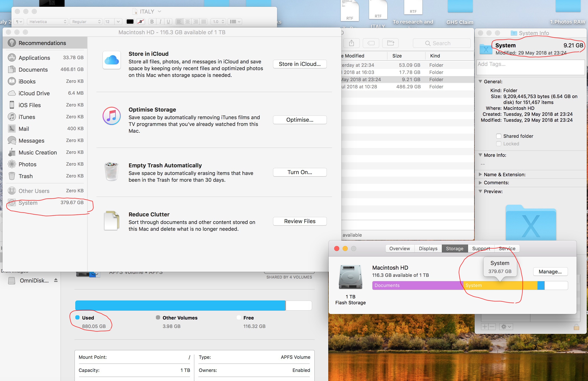Select the 53.09 GB folder row
Screen dimensions: 588x381
(408, 65)
